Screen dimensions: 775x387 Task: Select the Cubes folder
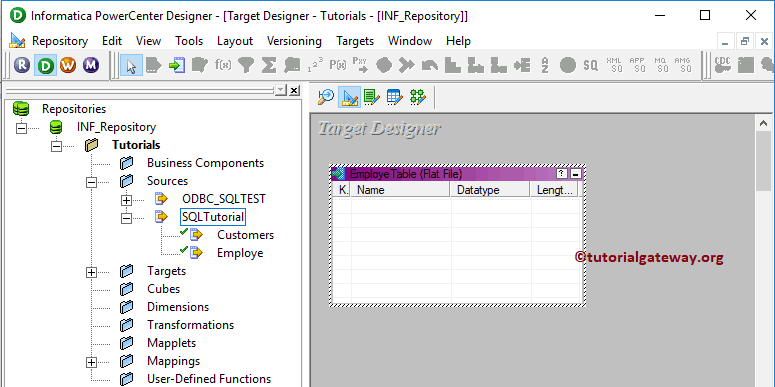coord(164,289)
